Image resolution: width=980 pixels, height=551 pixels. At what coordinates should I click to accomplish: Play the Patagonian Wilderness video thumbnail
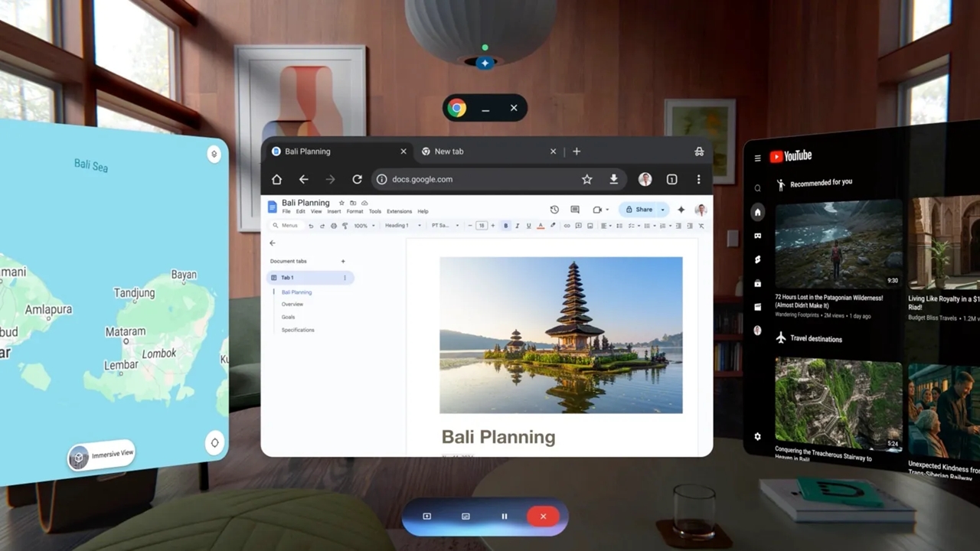(x=838, y=243)
